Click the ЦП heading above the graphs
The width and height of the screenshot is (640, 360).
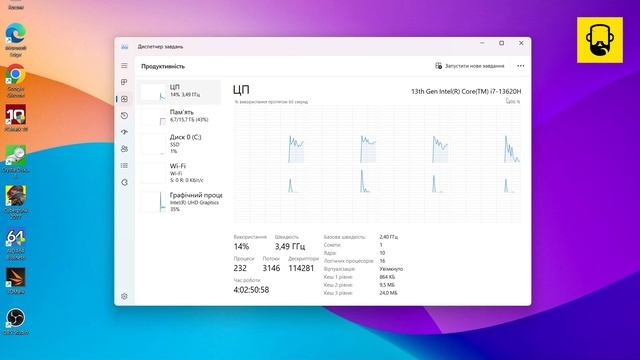(x=241, y=90)
